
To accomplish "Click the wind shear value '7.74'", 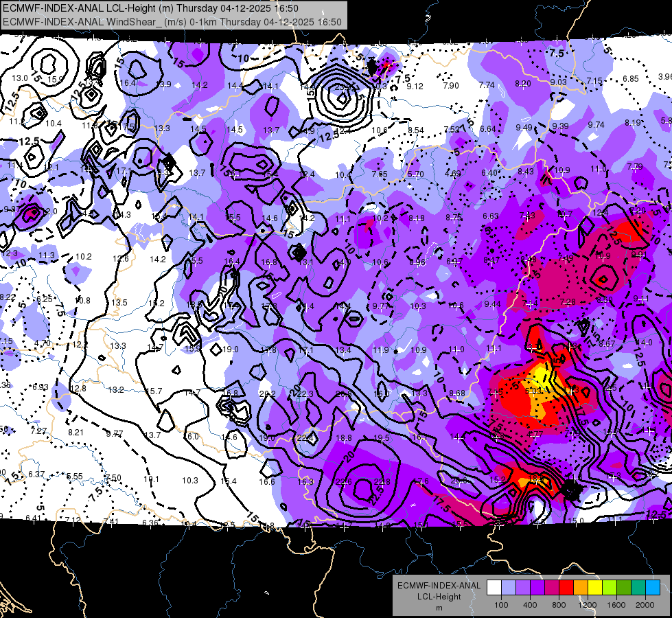I will tap(487, 85).
